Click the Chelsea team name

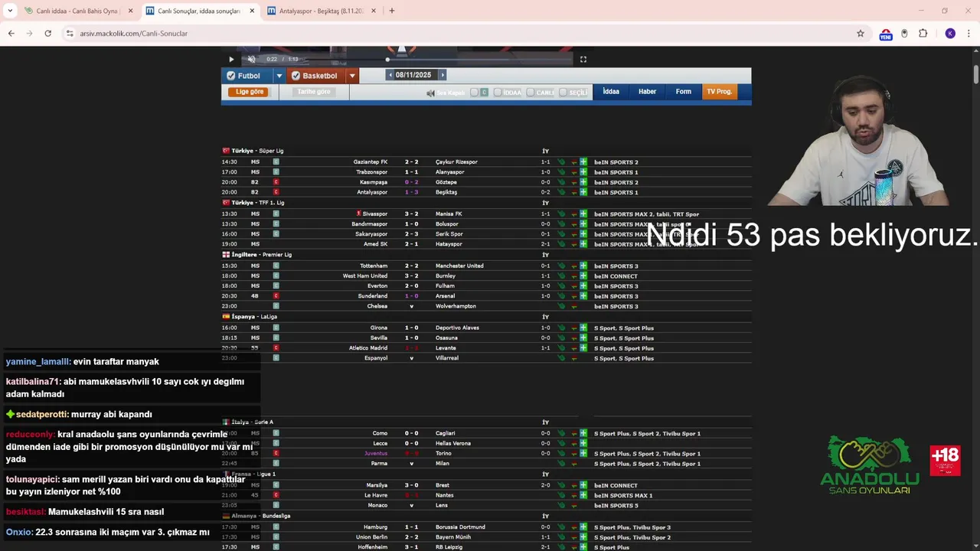click(x=377, y=306)
